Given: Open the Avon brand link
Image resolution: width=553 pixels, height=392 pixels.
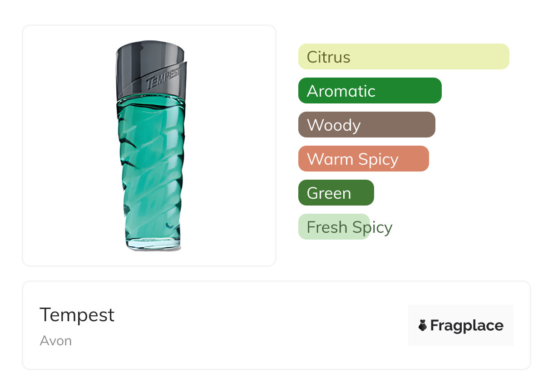Looking at the screenshot, I should (x=55, y=341).
